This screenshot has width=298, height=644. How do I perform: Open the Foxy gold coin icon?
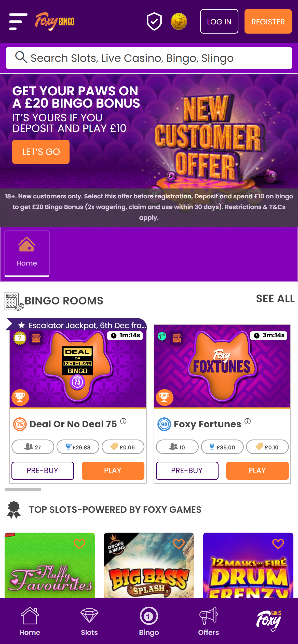coord(179,21)
